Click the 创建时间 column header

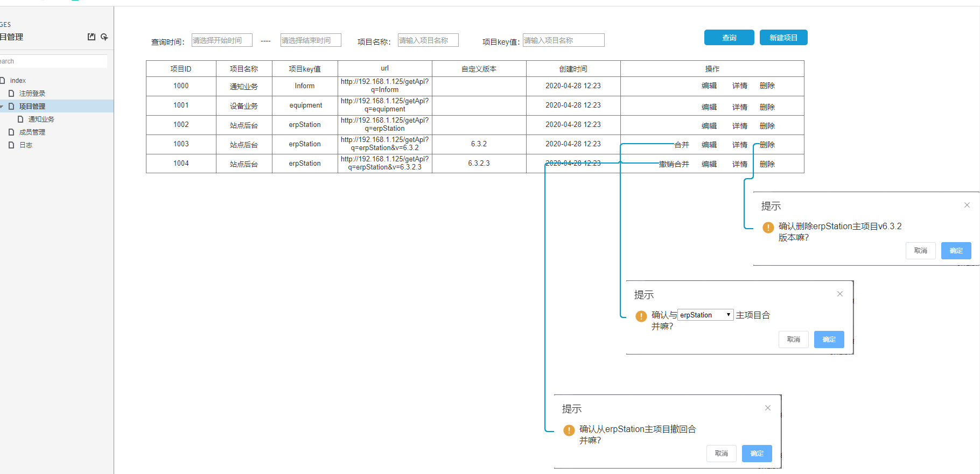pos(573,69)
